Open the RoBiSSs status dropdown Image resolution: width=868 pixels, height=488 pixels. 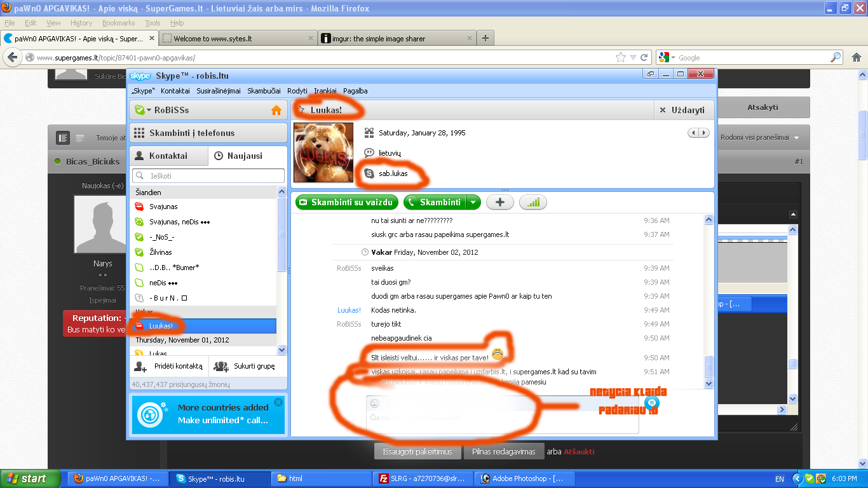tap(148, 110)
